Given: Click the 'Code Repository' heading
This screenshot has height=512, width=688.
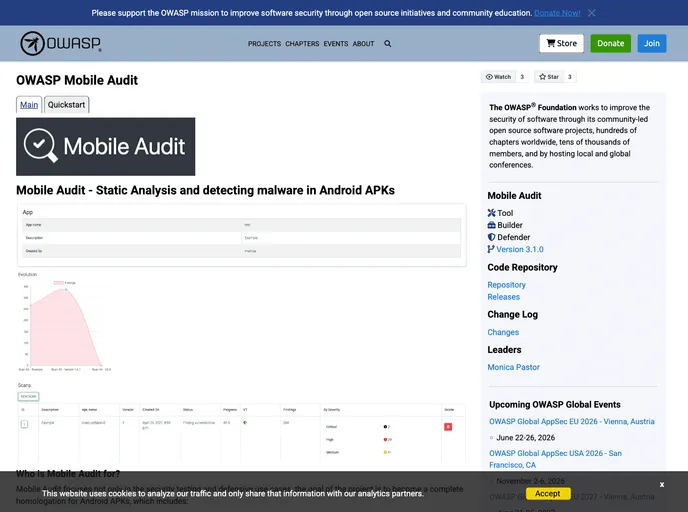Looking at the screenshot, I should pyautogui.click(x=522, y=268).
